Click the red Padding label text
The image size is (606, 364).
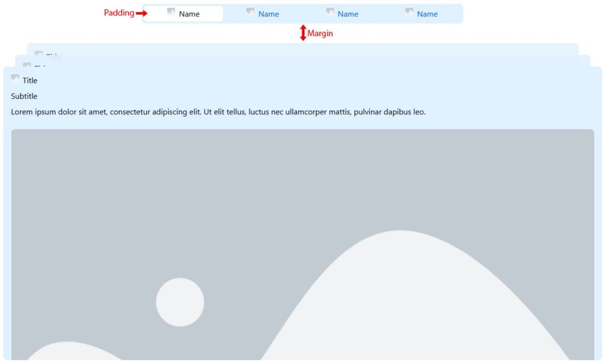(x=119, y=13)
